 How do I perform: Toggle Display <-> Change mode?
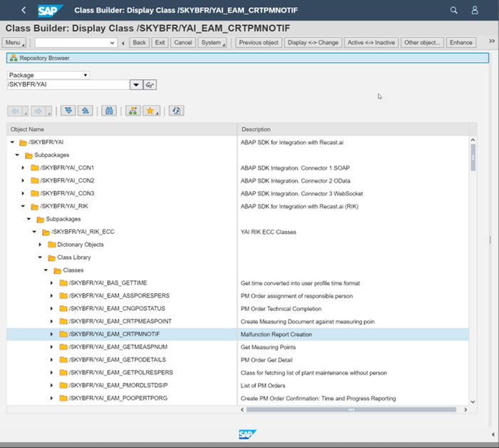[x=313, y=43]
